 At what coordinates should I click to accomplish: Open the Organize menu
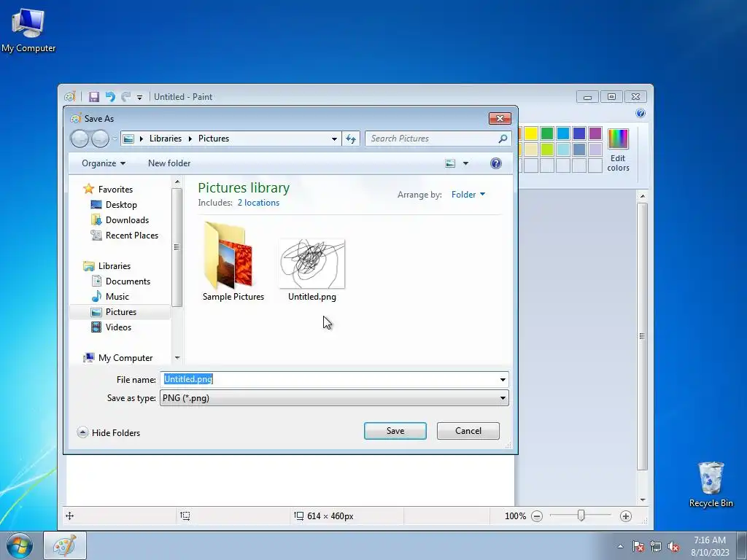[104, 163]
